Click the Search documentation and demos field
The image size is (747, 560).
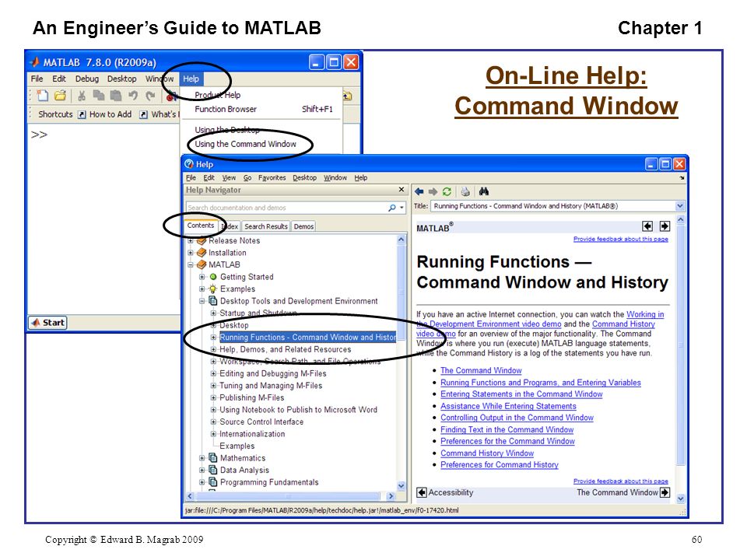286,208
